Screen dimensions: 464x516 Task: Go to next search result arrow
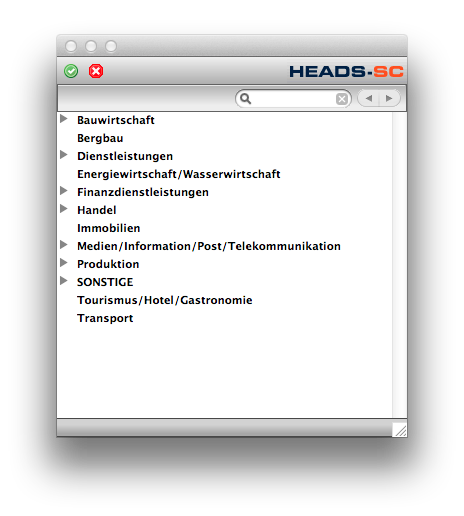coord(389,98)
